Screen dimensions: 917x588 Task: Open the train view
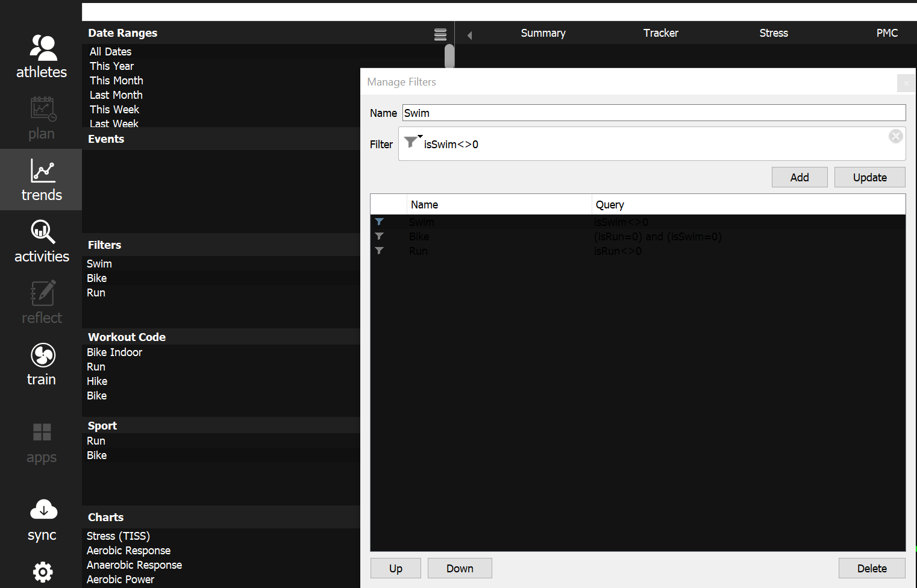(41, 364)
